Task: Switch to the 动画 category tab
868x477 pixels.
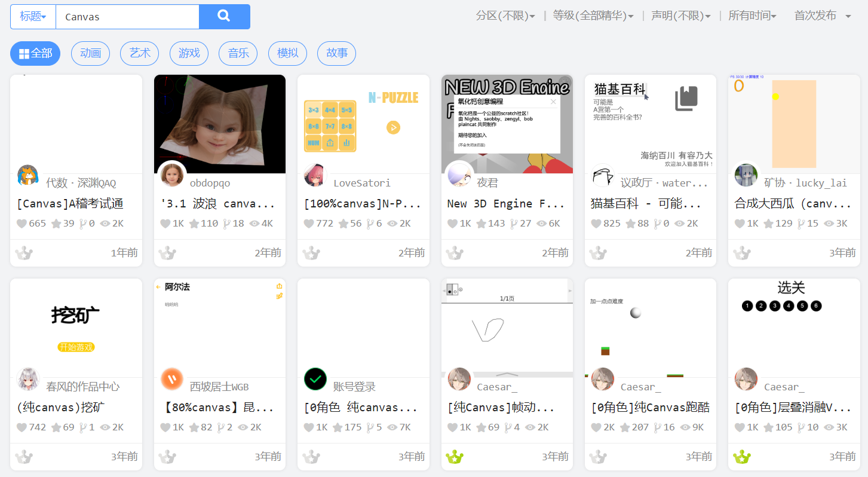Action: coord(90,53)
